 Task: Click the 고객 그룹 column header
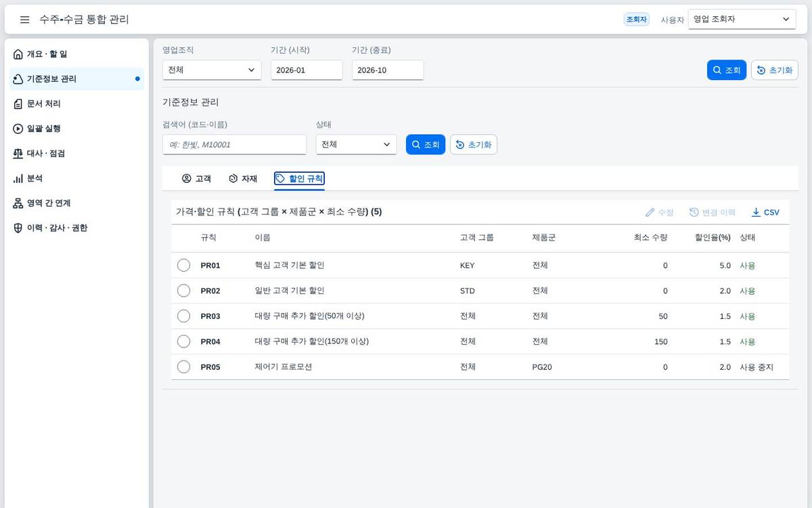click(477, 238)
